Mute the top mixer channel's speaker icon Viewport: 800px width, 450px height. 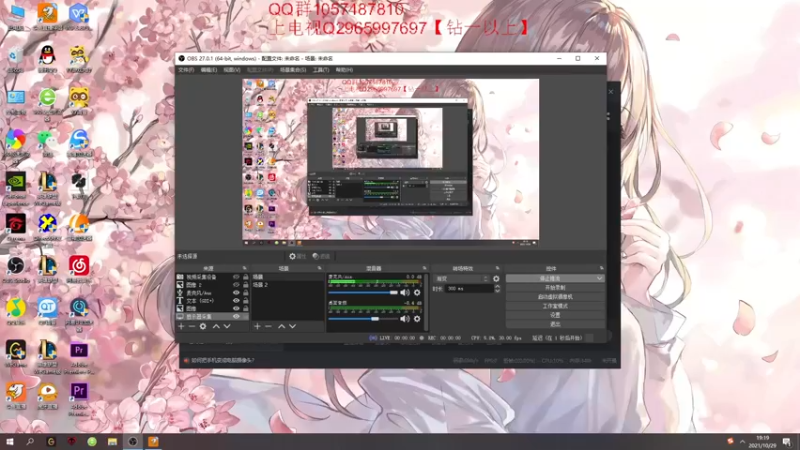click(x=405, y=292)
